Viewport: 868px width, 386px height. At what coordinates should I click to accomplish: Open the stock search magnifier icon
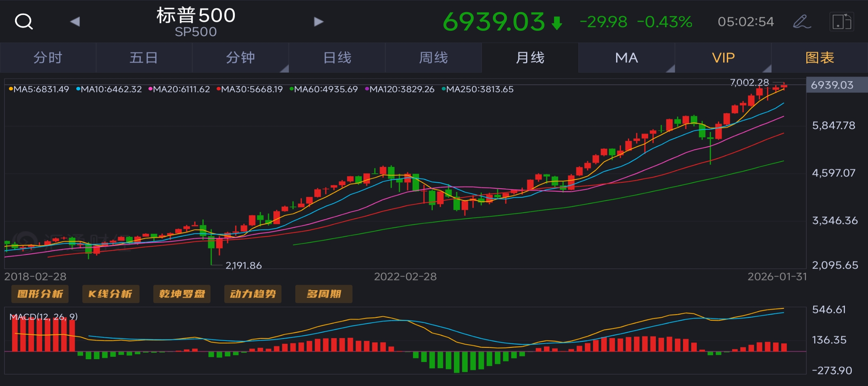click(x=24, y=22)
